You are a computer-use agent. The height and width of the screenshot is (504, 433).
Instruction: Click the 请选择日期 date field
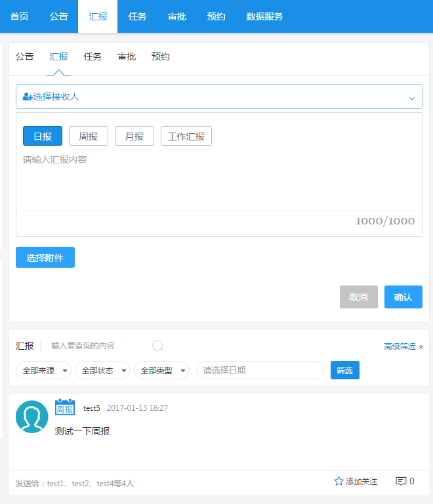(260, 370)
